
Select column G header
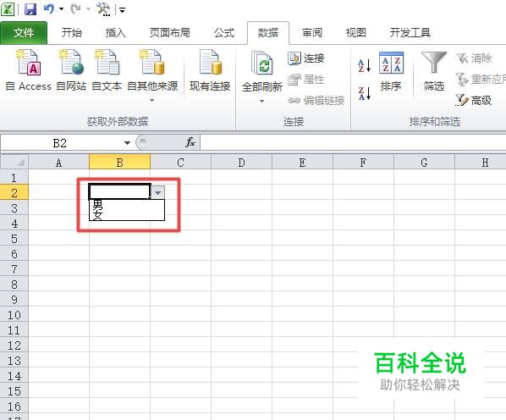coord(424,162)
